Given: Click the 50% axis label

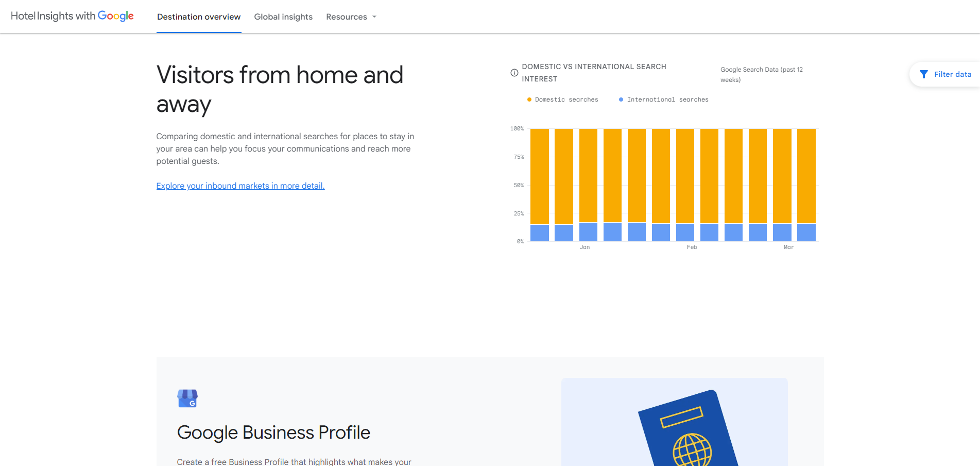Looking at the screenshot, I should [x=519, y=185].
